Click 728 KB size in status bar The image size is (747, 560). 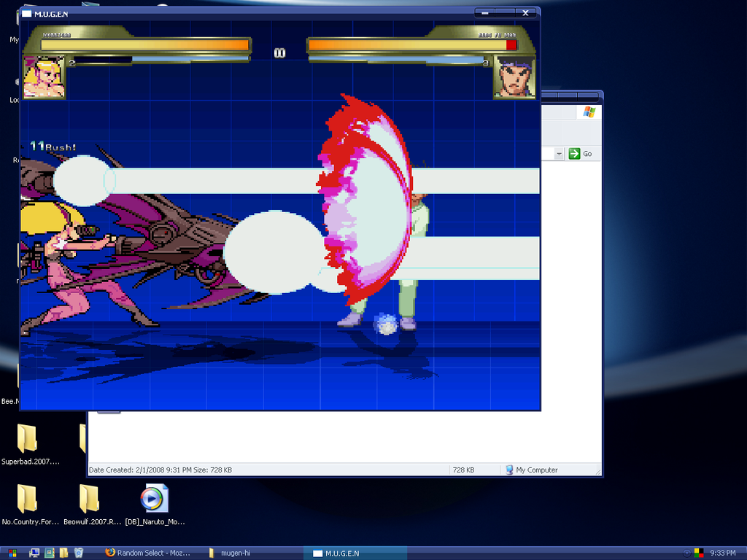[x=463, y=470]
